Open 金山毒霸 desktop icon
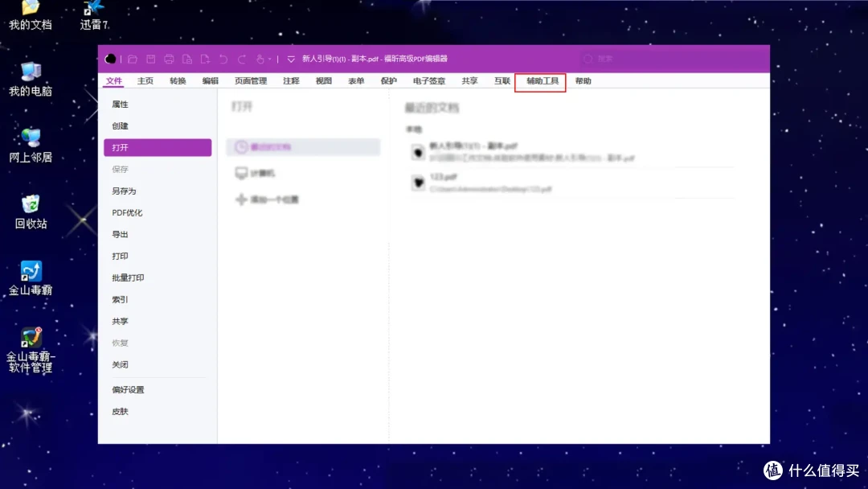Viewport: 868px width, 489px height. click(x=31, y=278)
